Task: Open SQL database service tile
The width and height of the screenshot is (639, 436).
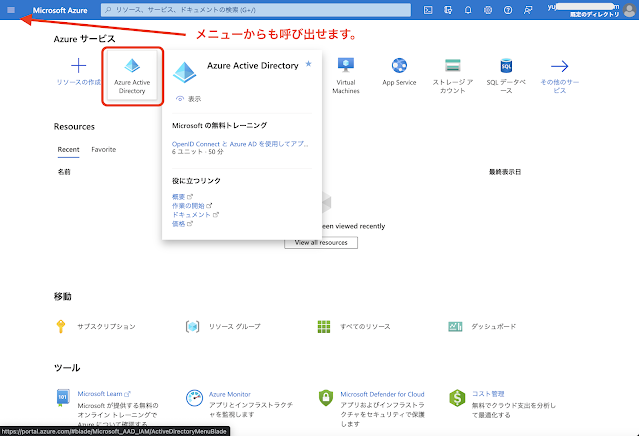Action: pos(506,76)
